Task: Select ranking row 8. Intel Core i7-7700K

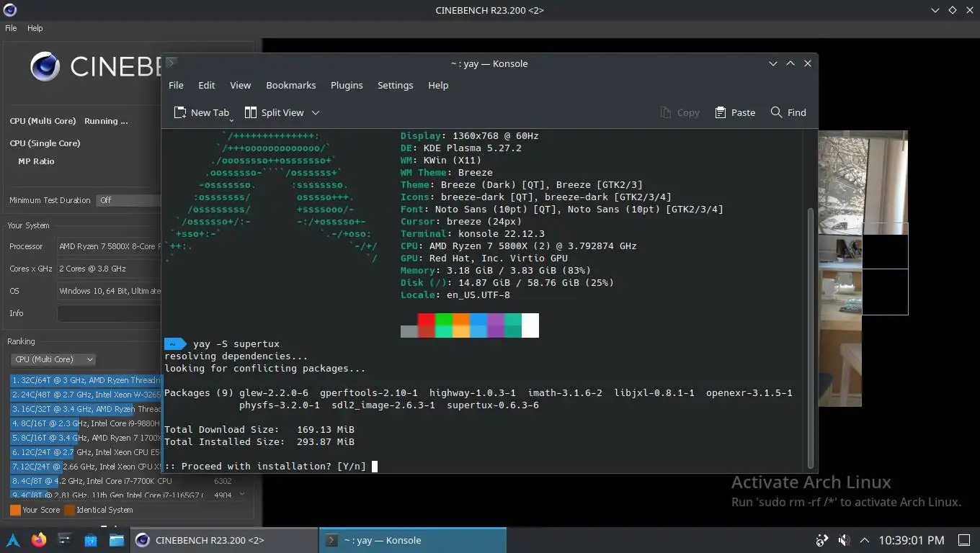Action: [122, 481]
